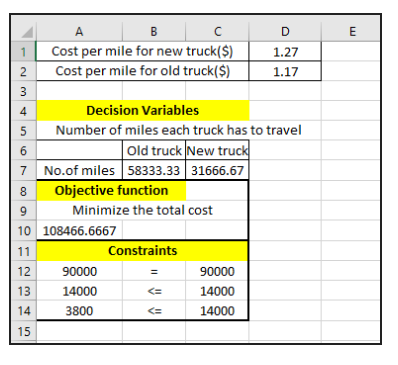Screen dimensions: 398x365
Task: Select the cell with value 1.17
Action: pyautogui.click(x=285, y=71)
